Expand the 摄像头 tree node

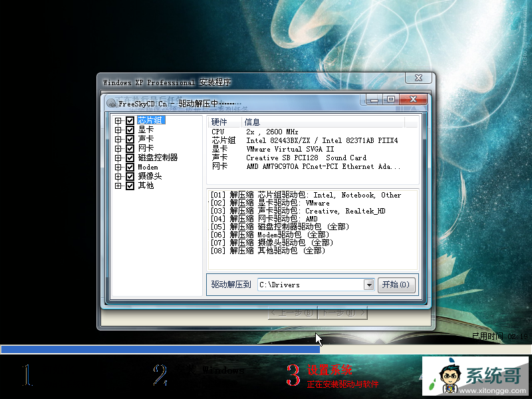click(x=118, y=176)
